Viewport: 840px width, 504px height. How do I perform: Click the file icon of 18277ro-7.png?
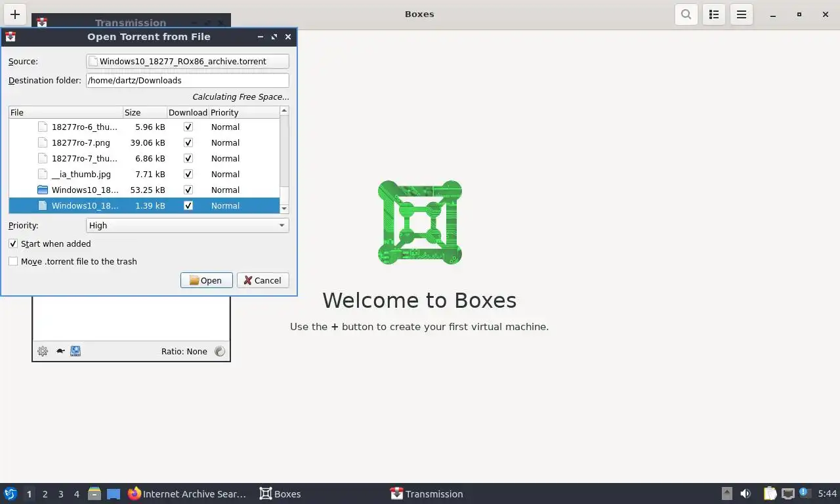(x=43, y=142)
